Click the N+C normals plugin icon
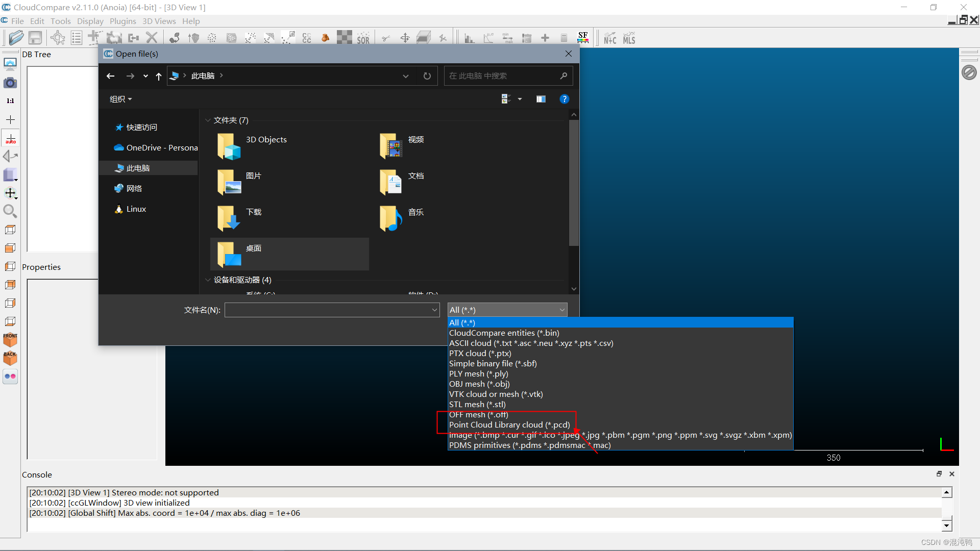980x551 pixels. pos(610,39)
